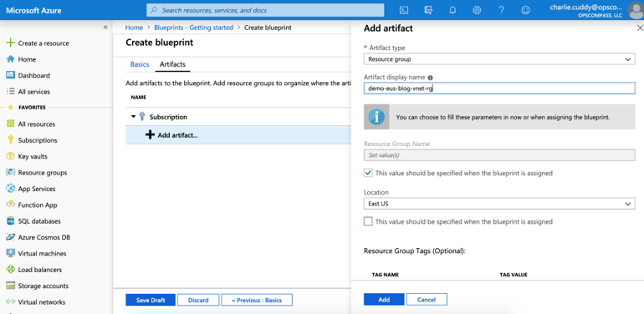Open Storage accounts in the sidebar
Image resolution: width=644 pixels, height=314 pixels.
point(43,286)
